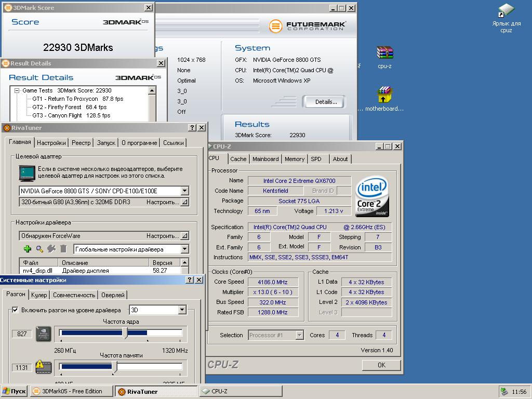Collapse the Game Tests tree node
This screenshot has width=532, height=399.
coord(17,90)
